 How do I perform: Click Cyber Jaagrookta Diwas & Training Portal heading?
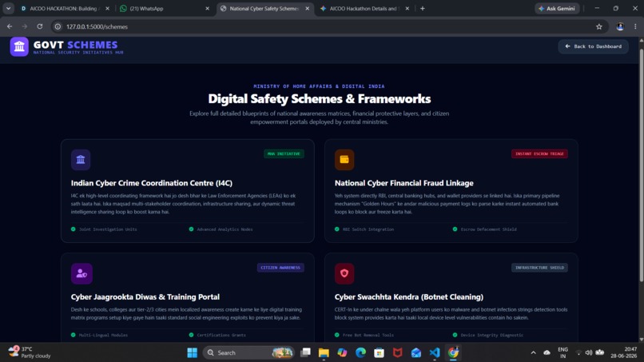(145, 296)
